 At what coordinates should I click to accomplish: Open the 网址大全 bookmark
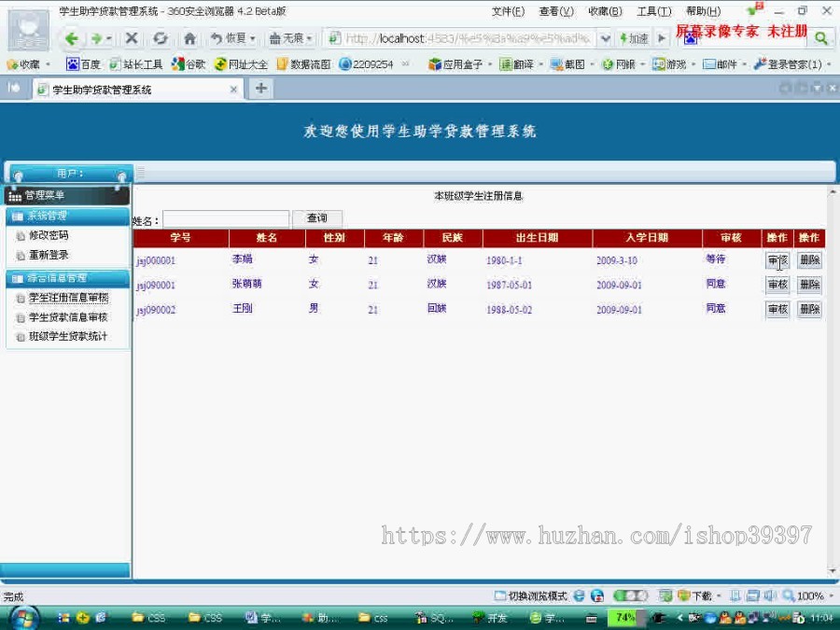point(241,64)
